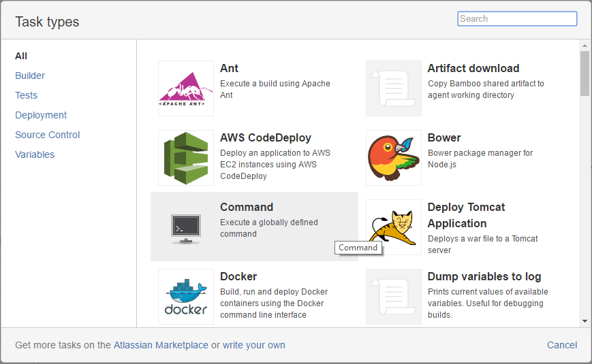Open the Deployment category
Screen dimensions: 592x364
click(x=41, y=115)
